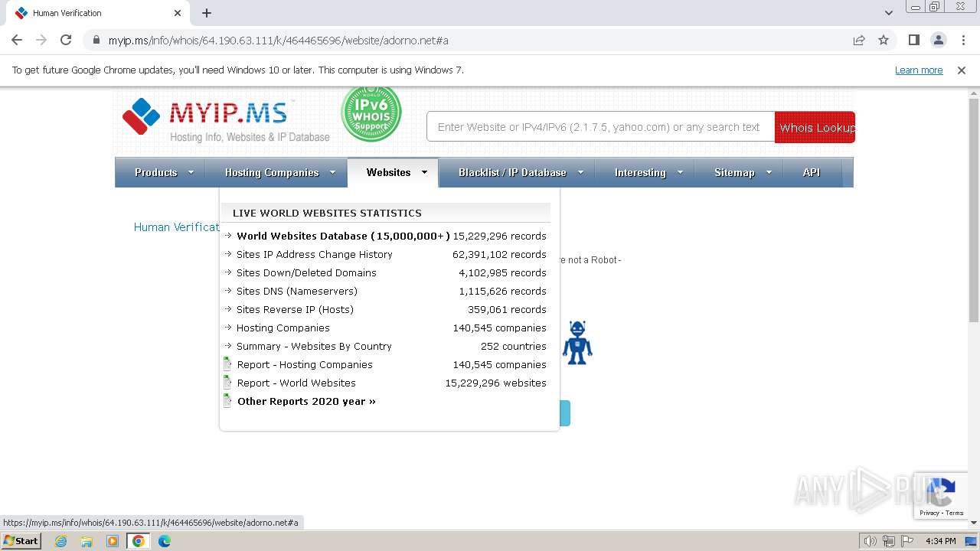This screenshot has height=551, width=980.
Task: Toggle the browser side panel icon
Action: pyautogui.click(x=914, y=40)
